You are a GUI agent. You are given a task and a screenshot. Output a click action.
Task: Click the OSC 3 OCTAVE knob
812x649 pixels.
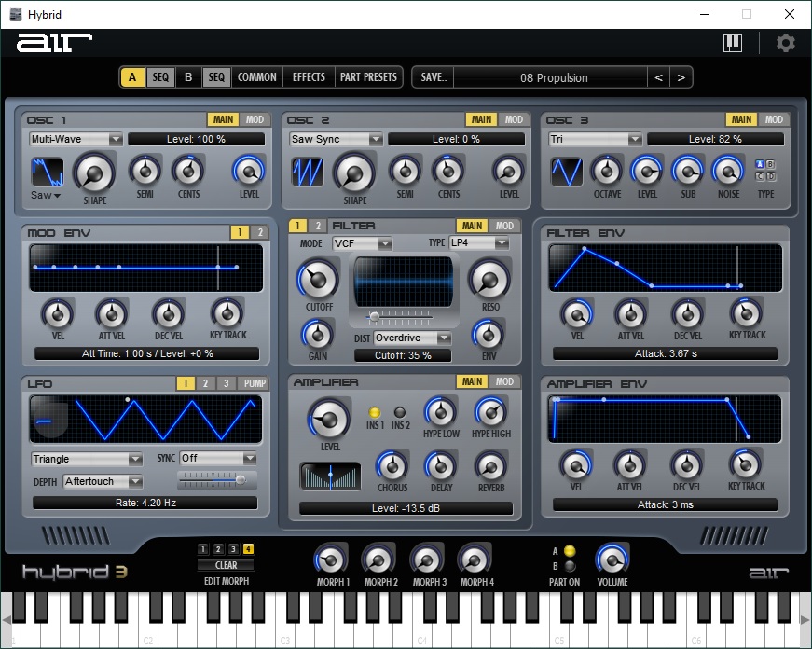607,171
